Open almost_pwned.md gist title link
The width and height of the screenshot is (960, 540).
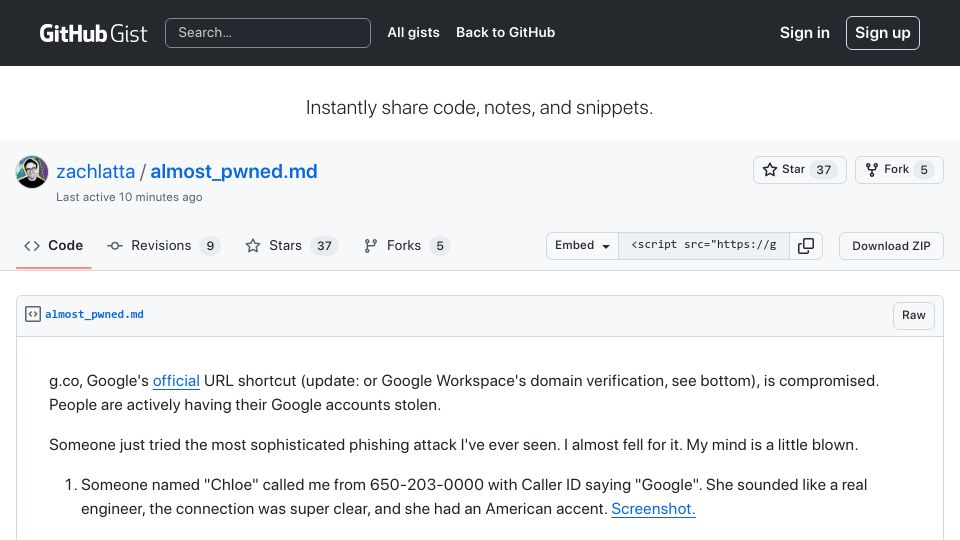pyautogui.click(x=234, y=171)
